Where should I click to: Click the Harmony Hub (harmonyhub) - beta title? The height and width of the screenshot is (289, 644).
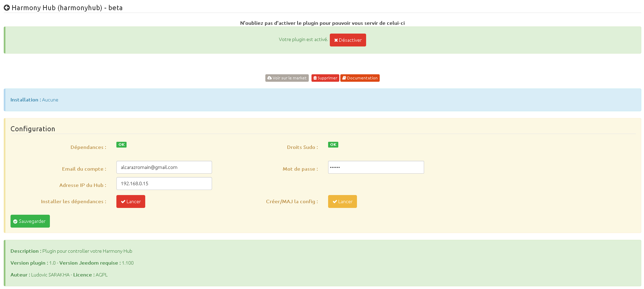[67, 8]
